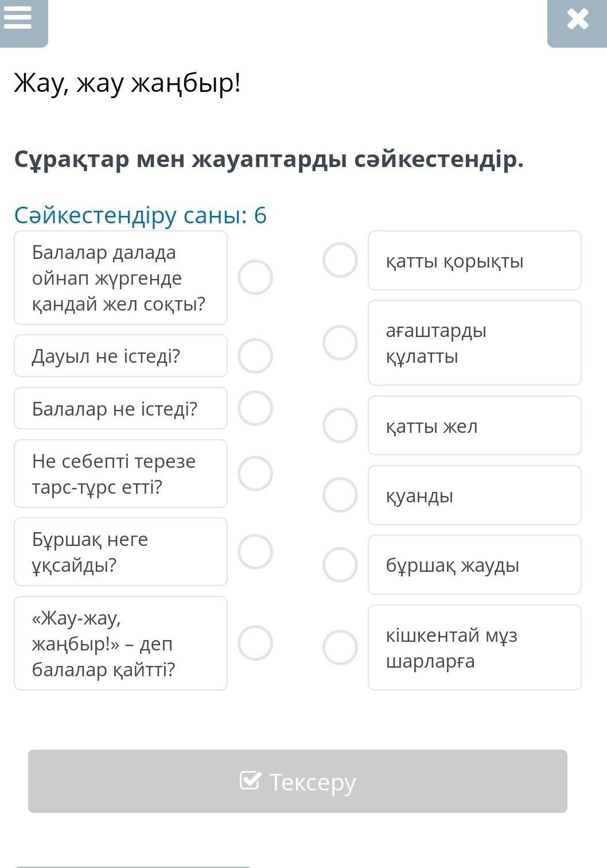Open the hamburger menu icon
607x868 pixels.
click(18, 17)
